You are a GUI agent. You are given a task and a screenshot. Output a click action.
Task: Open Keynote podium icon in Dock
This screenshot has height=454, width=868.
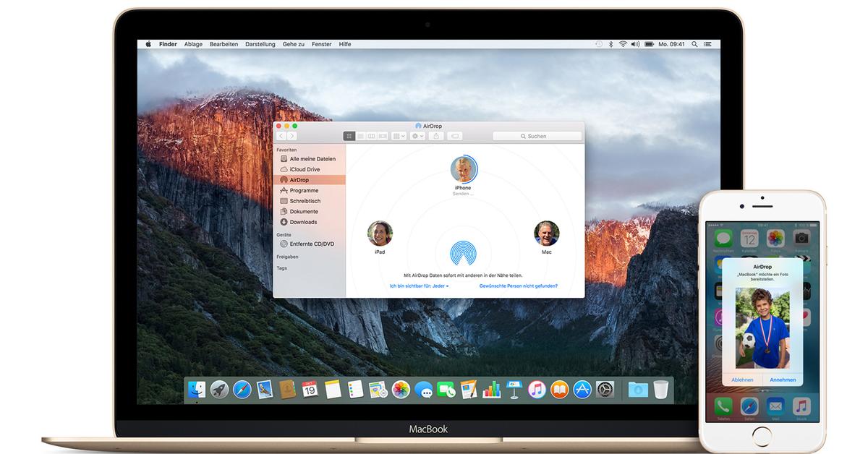click(514, 390)
